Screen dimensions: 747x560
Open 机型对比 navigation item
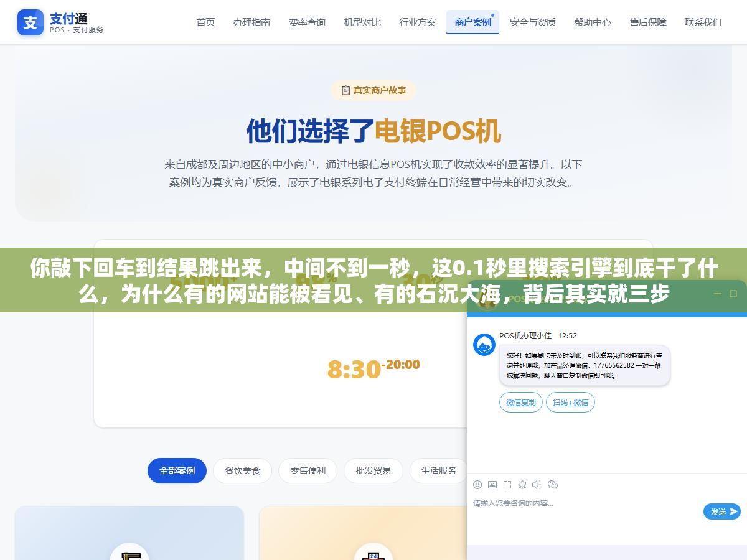(362, 22)
